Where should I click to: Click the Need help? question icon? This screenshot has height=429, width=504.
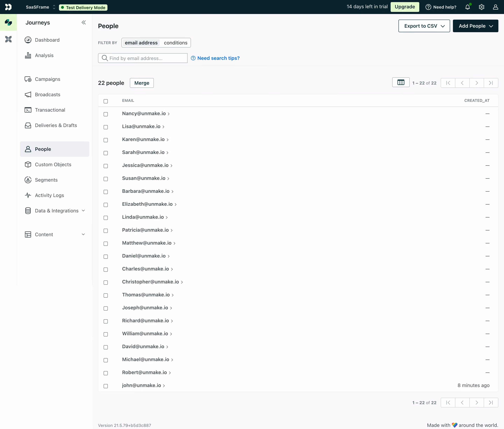pyautogui.click(x=428, y=7)
